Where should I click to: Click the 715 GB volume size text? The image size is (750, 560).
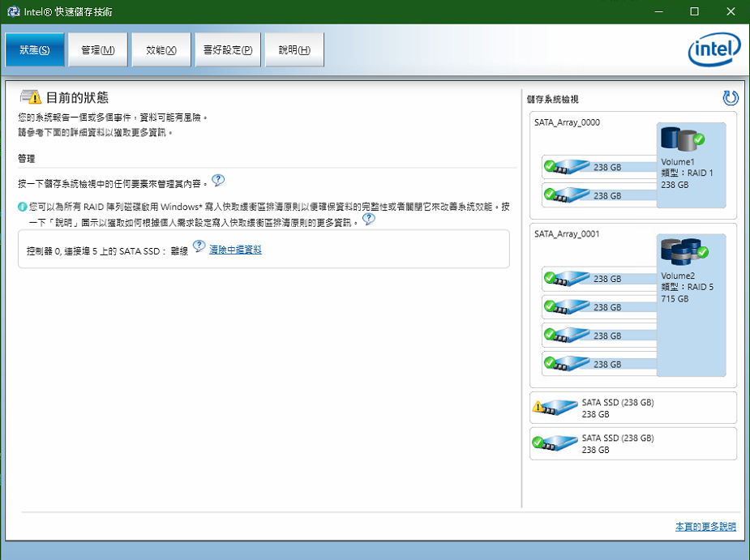675,299
